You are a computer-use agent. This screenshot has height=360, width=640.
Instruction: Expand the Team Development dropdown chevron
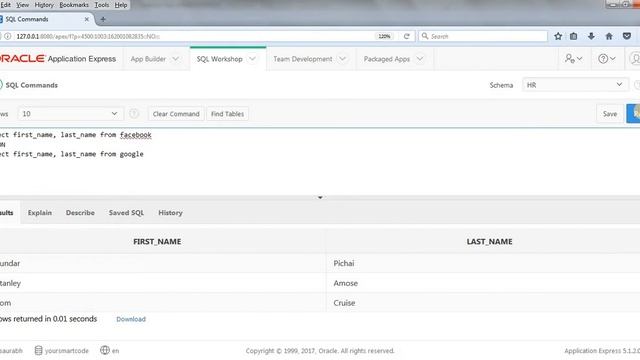pyautogui.click(x=342, y=59)
